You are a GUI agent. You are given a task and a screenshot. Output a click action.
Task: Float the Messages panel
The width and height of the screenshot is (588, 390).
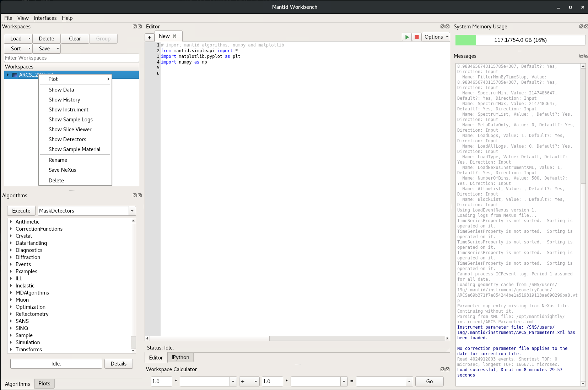tap(581, 56)
